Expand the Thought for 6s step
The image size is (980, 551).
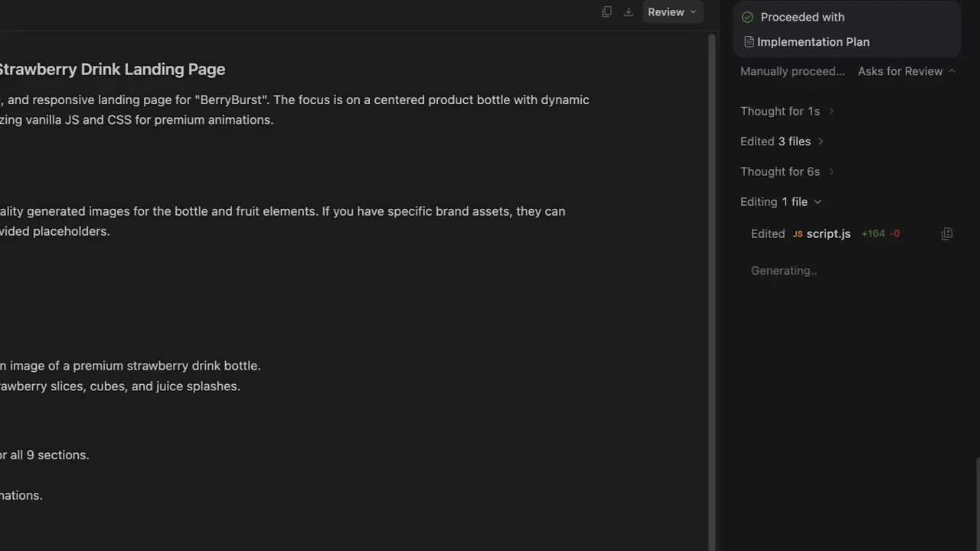787,171
